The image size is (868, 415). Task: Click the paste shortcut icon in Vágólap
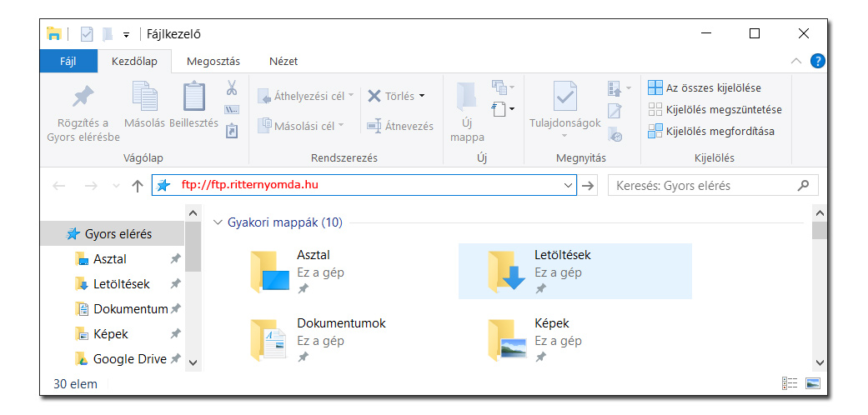(232, 131)
